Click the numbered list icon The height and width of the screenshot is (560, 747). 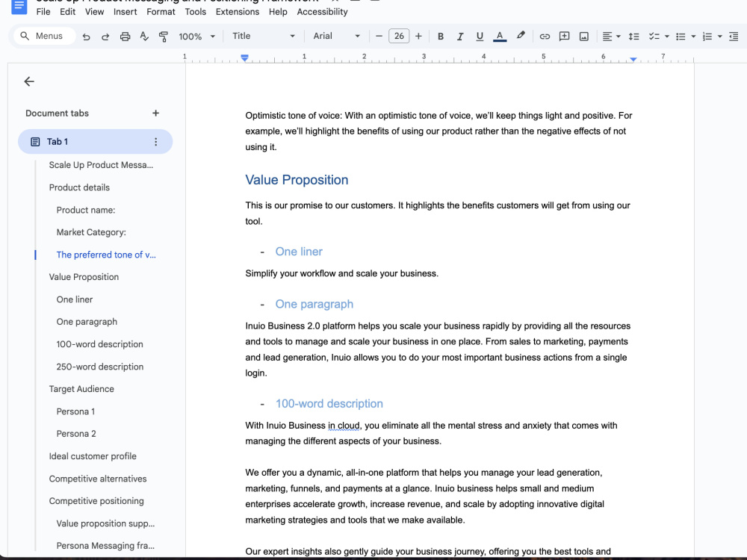(x=707, y=37)
